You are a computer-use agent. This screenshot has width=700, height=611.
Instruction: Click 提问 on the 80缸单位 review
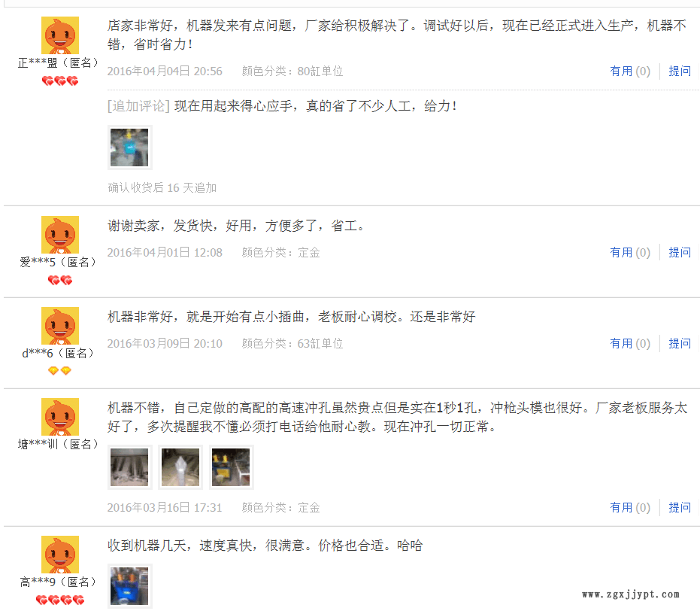pyautogui.click(x=680, y=71)
